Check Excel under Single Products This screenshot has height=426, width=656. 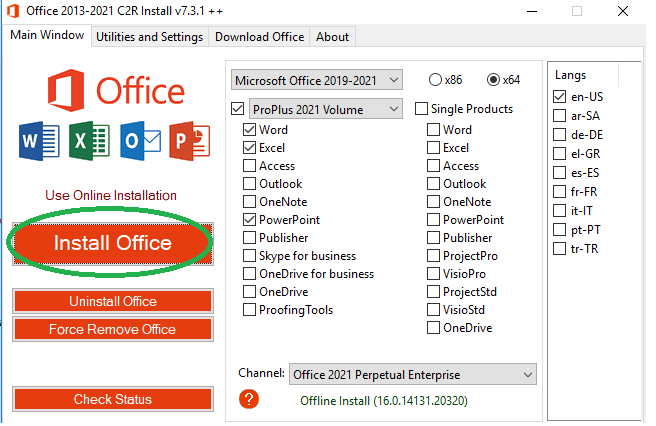click(433, 148)
